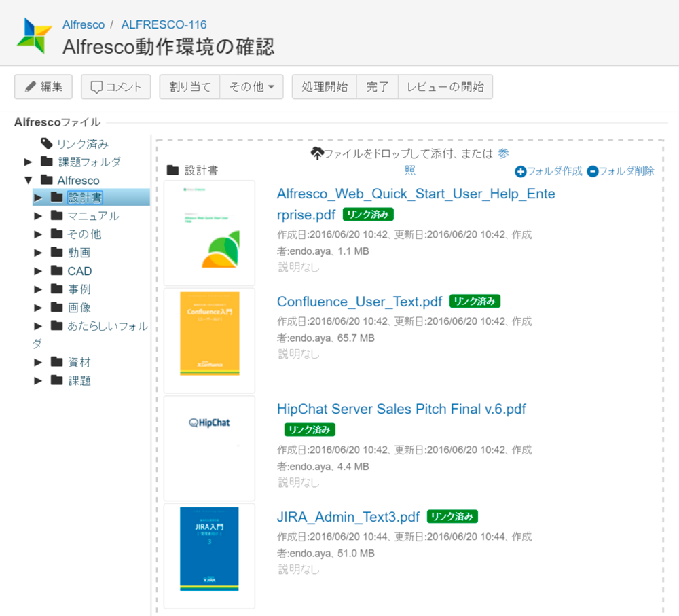The height and width of the screenshot is (616, 679).
Task: Click the 完了 workflow button
Action: 377,87
